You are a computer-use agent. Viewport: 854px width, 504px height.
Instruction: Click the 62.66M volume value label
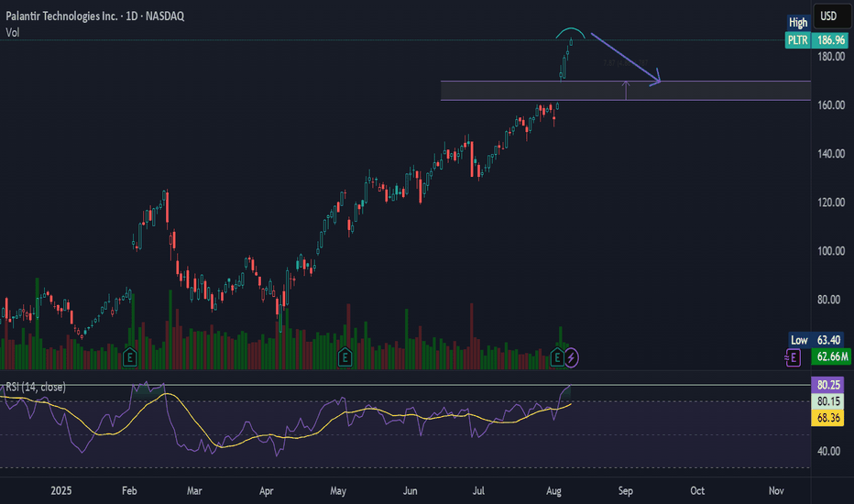click(830, 356)
